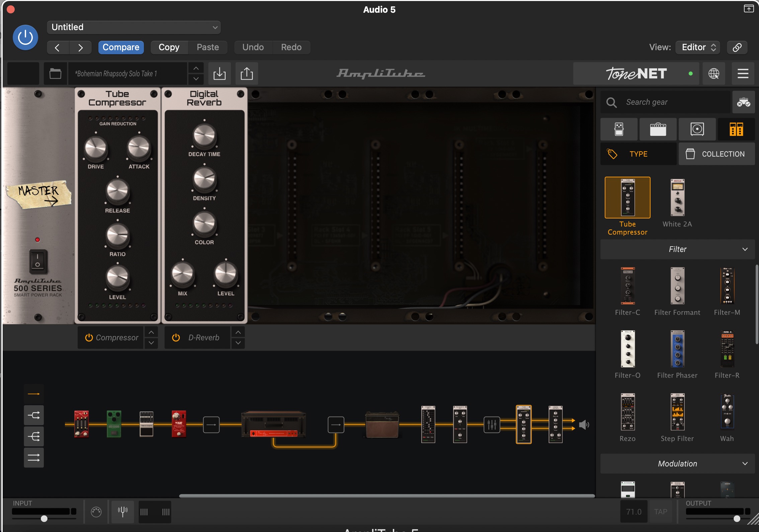Click the TAP tempo button
The image size is (759, 532).
click(661, 512)
